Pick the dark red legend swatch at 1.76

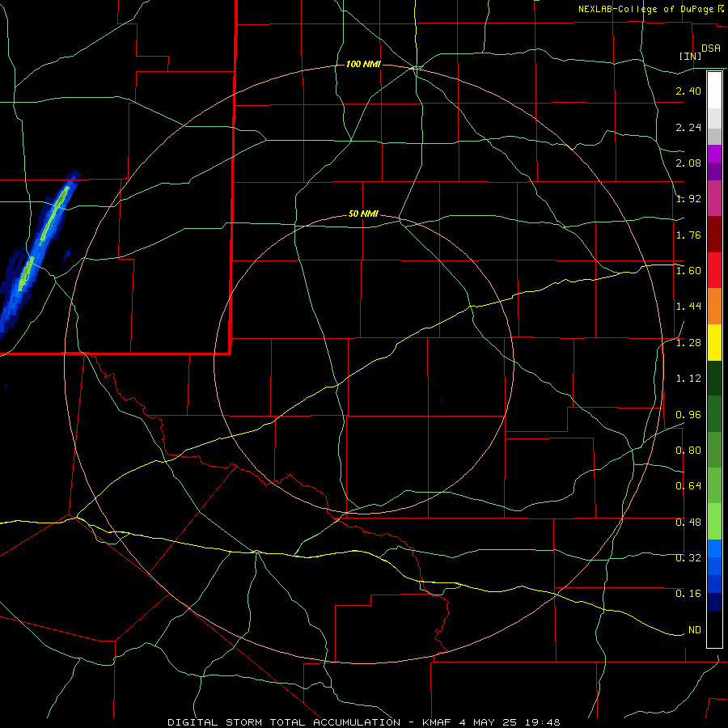click(x=714, y=235)
